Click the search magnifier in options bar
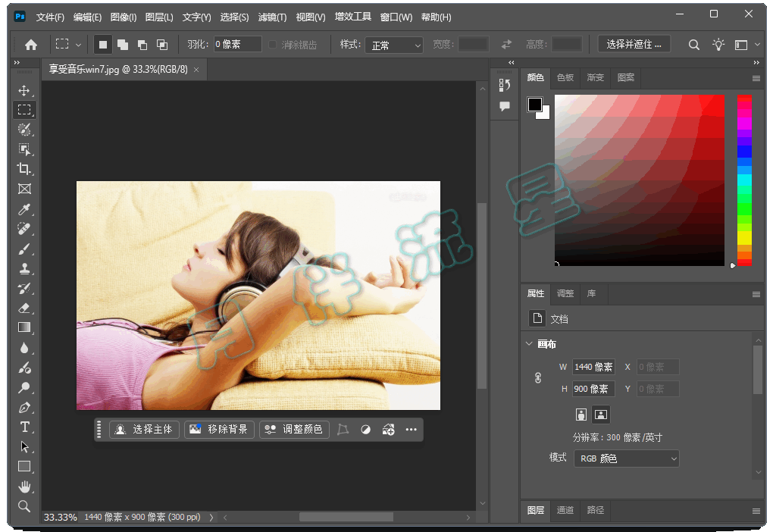This screenshot has width=773, height=532. [x=693, y=45]
